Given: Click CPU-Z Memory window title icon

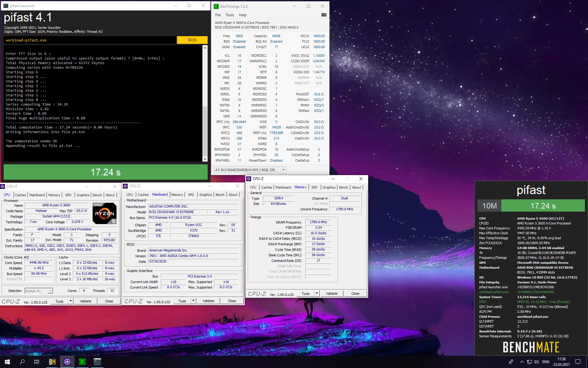Looking at the screenshot, I should (249, 179).
